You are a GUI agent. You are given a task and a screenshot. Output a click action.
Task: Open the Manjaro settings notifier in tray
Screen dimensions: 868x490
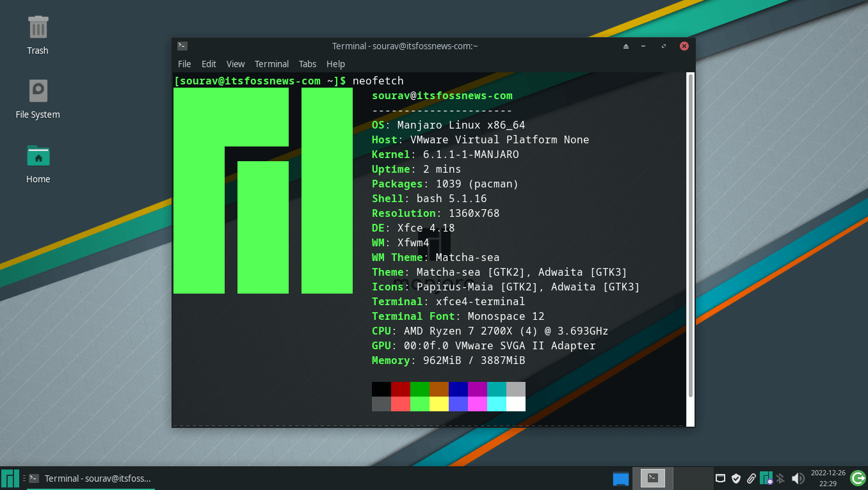point(766,478)
